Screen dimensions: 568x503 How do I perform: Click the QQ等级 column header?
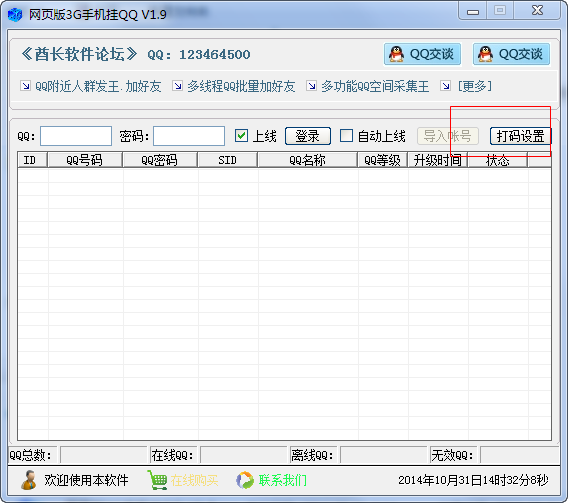click(x=383, y=160)
